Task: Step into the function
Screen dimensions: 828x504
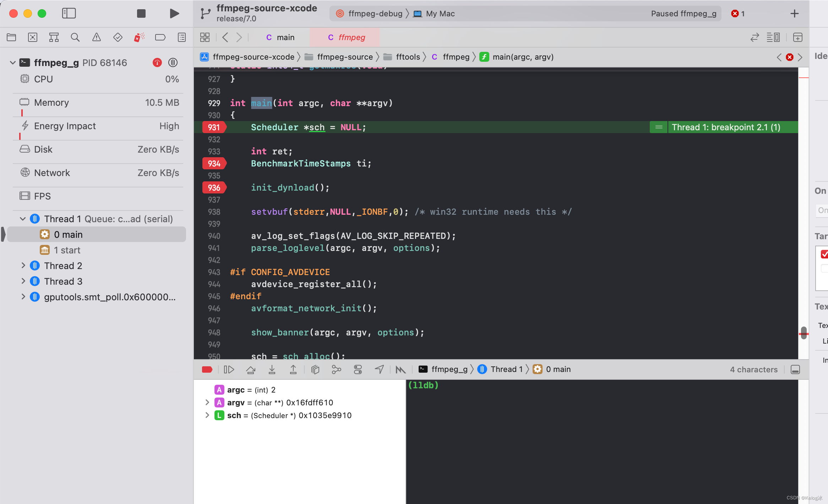Action: (272, 369)
